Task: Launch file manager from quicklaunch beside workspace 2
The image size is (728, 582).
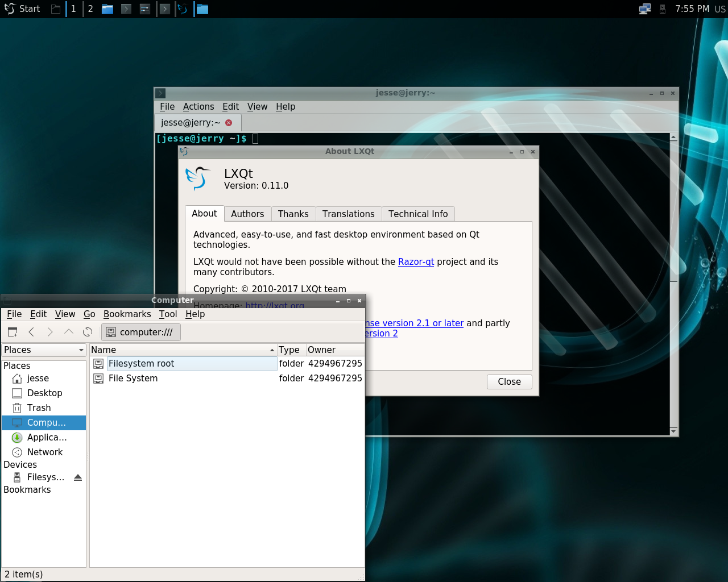Action: point(107,9)
